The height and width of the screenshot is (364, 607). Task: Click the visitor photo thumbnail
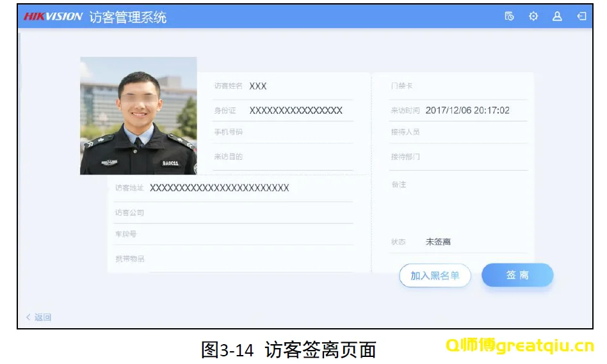tap(138, 116)
